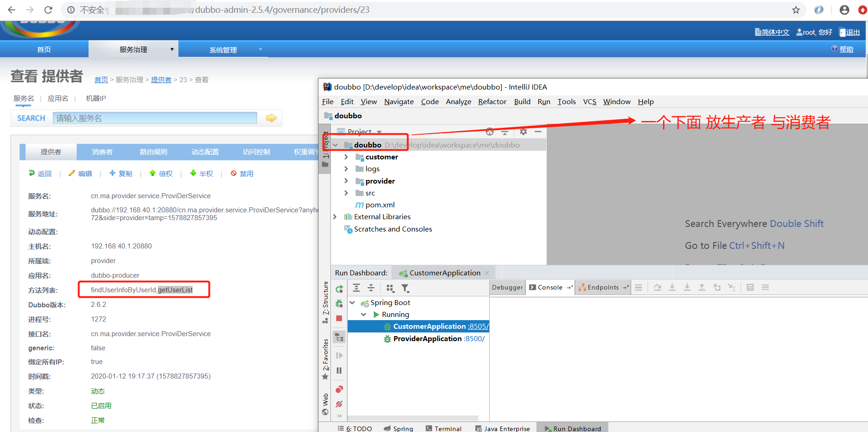Expand all nodes in Run Dashboard tree
The height and width of the screenshot is (432, 868).
356,288
